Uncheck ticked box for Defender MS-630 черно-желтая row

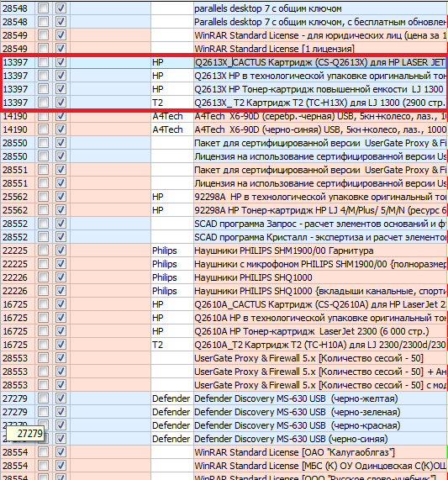(61, 398)
